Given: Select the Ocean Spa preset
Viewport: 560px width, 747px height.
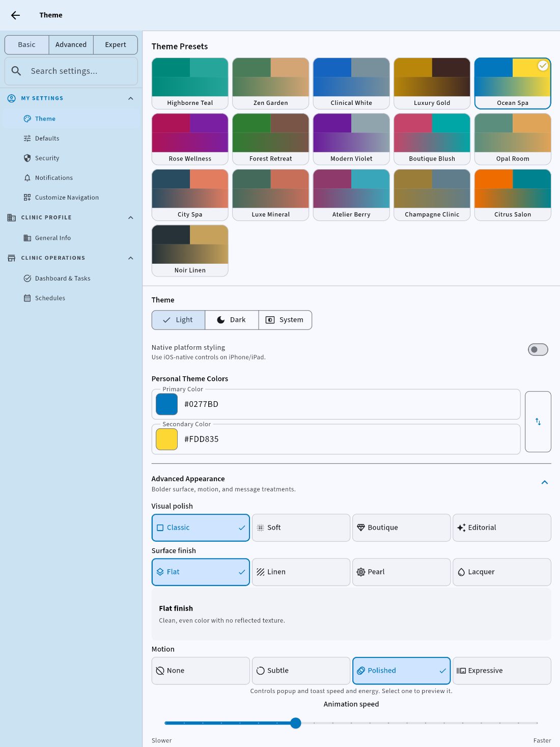Looking at the screenshot, I should click(513, 84).
